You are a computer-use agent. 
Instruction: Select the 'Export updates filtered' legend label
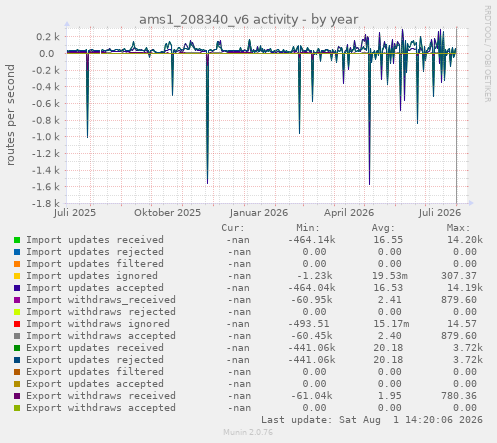[95, 372]
